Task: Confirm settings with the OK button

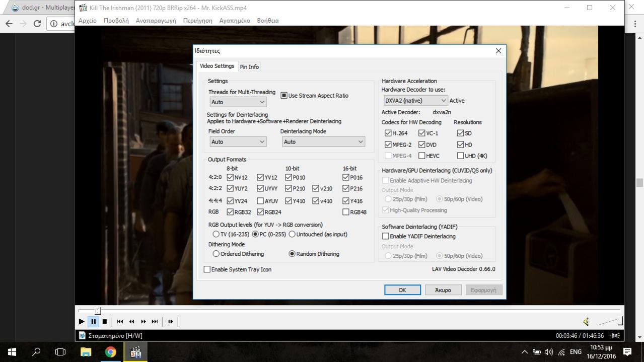Action: [x=402, y=290]
